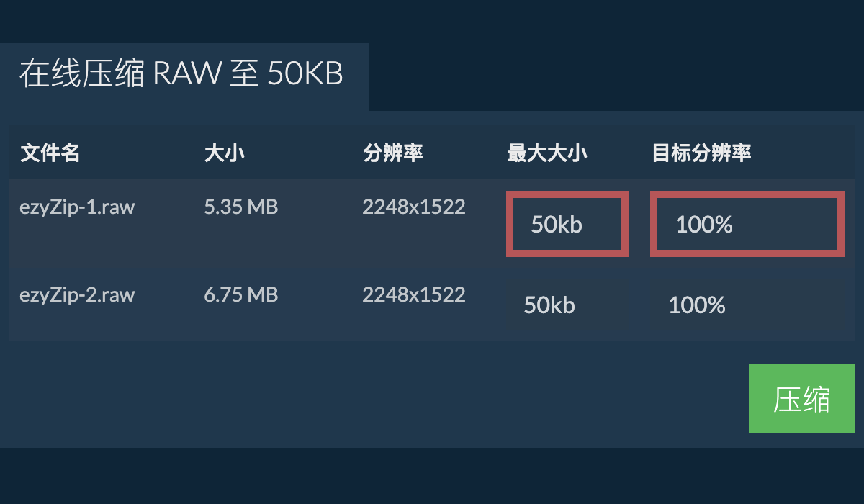Click the 目标分辨率 field for ezyZip-1.raw
The width and height of the screenshot is (864, 504).
747,224
